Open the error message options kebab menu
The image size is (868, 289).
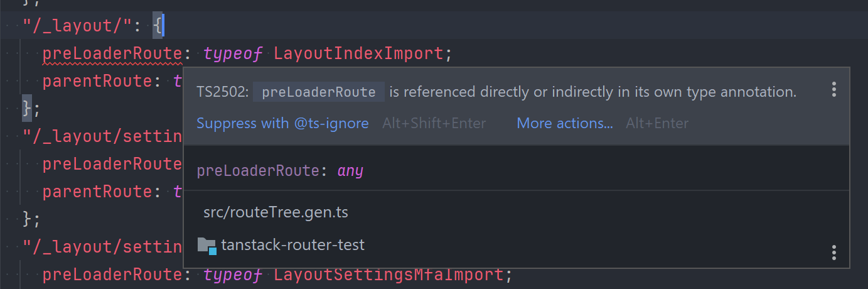point(833,89)
